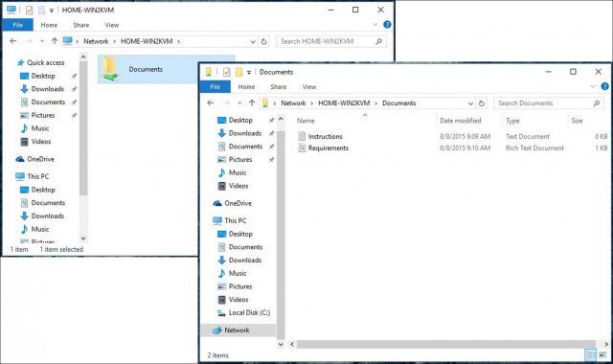Viewport: 613px width, 364px height.
Task: Open OneDrive in HOME-WIN2KVM window sidebar
Action: click(x=40, y=159)
